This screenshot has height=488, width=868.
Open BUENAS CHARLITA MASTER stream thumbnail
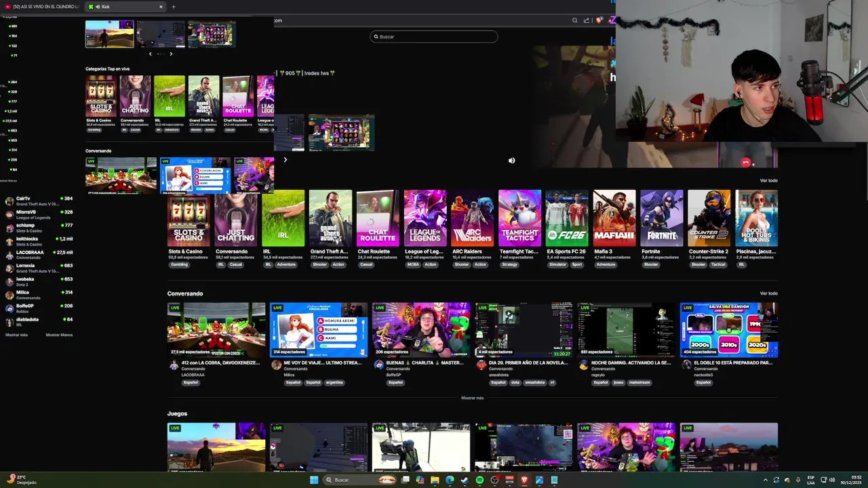point(421,330)
